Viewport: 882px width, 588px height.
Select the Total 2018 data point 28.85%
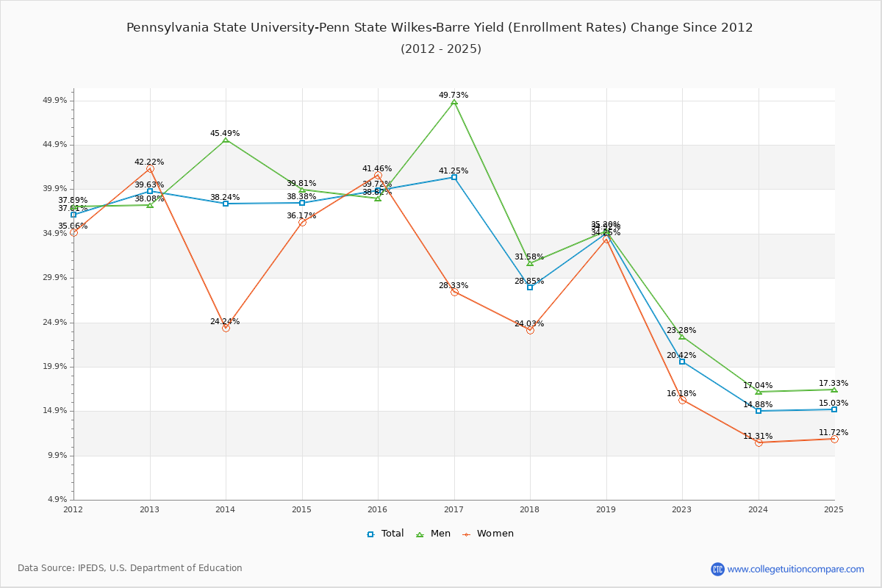point(530,287)
